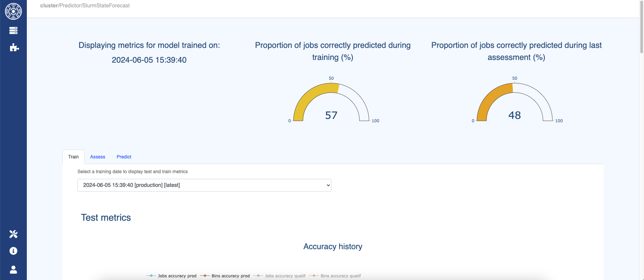Enable Jobs accuracy qualif legend series
This screenshot has height=280, width=644.
[279, 276]
